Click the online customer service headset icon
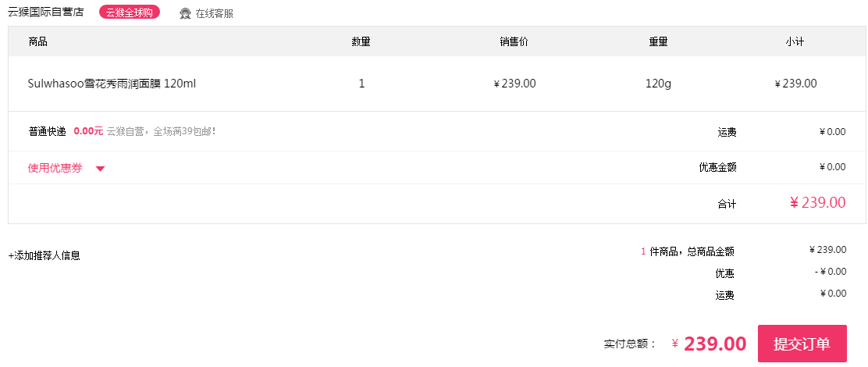 (x=186, y=13)
